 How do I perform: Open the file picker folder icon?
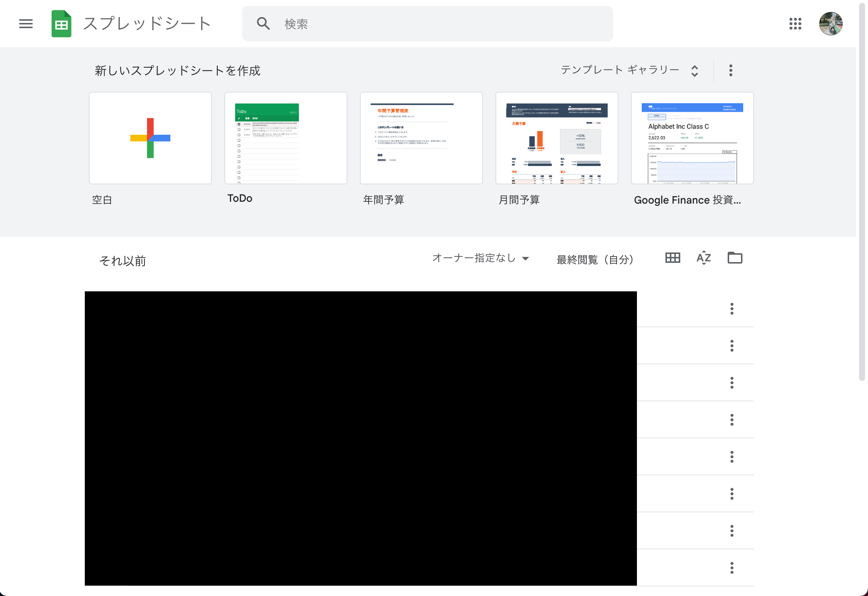pyautogui.click(x=734, y=258)
